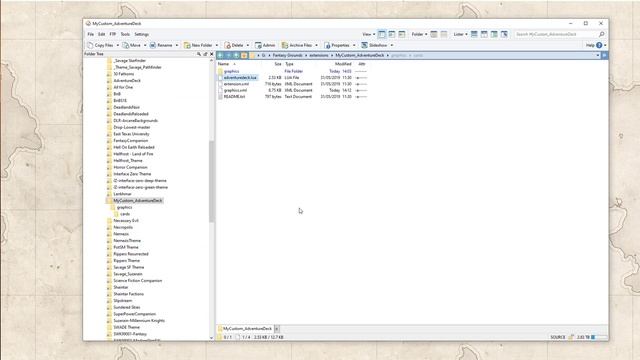Viewport: 640px width, 360px height.
Task: Click the Move toolbar button
Action: coord(131,45)
